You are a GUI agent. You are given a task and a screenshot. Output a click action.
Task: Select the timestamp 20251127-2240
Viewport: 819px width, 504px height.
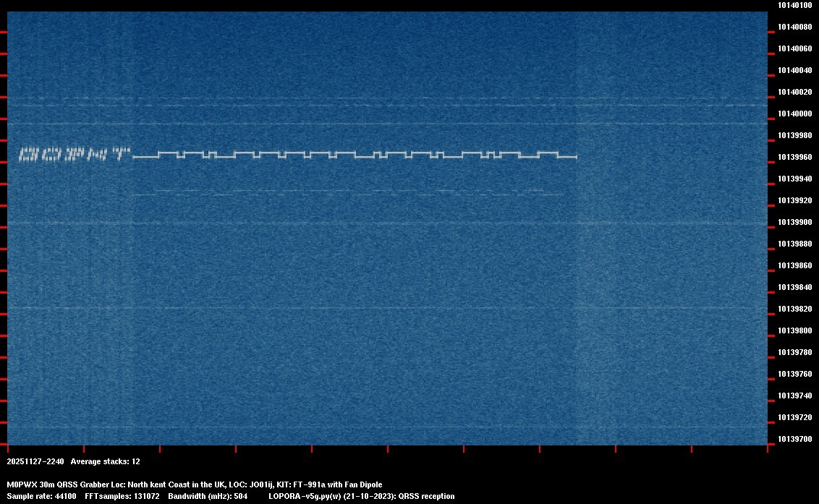(x=34, y=461)
